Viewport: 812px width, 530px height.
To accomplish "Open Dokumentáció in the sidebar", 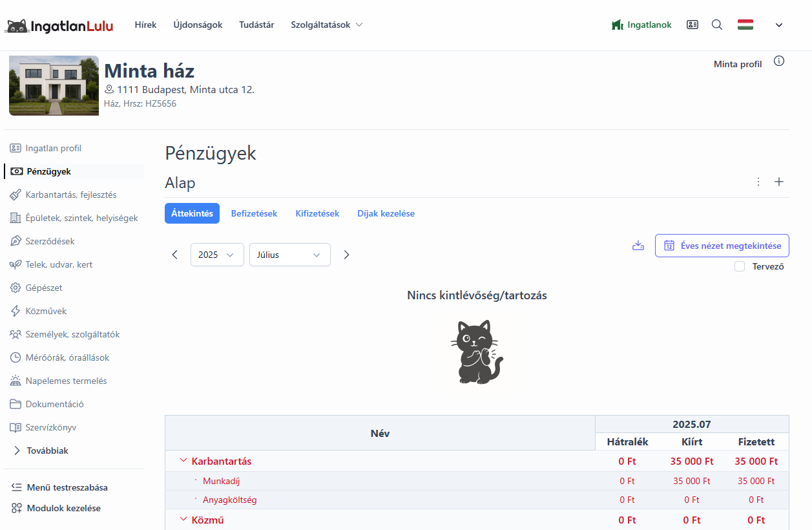I will [47, 404].
